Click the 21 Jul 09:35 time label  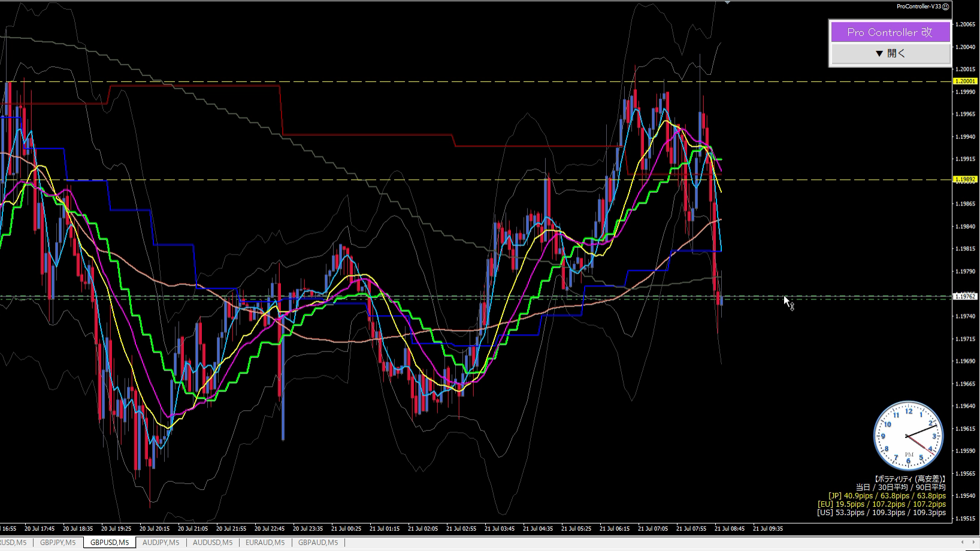[x=768, y=529]
